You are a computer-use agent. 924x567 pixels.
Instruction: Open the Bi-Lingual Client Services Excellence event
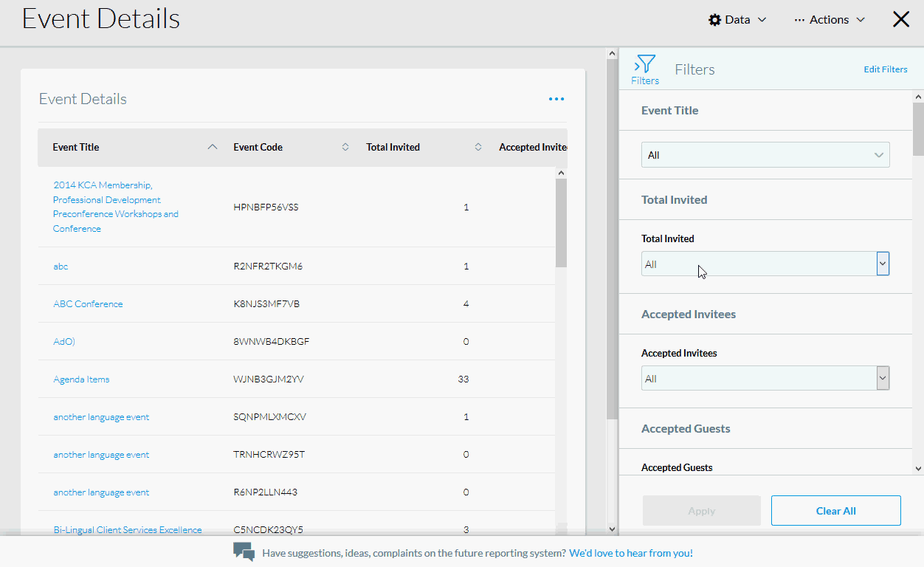tap(127, 529)
